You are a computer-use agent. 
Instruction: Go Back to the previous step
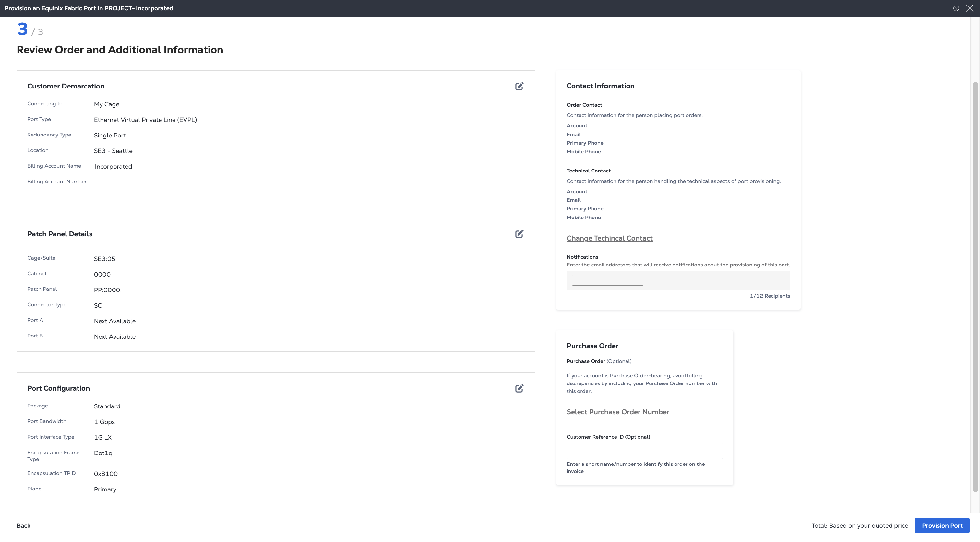(23, 526)
